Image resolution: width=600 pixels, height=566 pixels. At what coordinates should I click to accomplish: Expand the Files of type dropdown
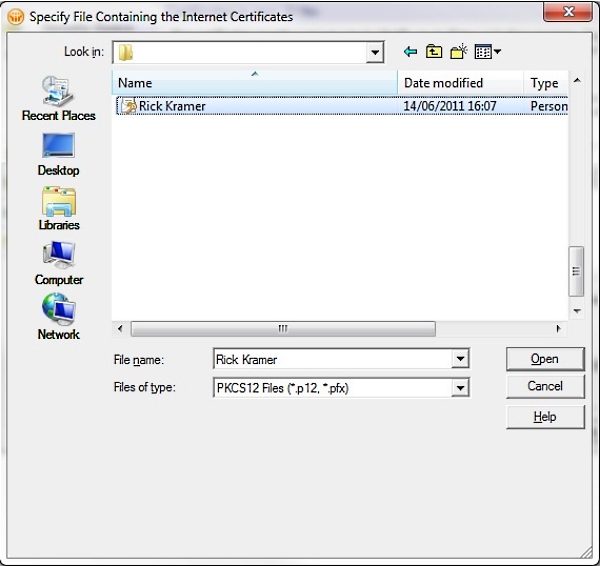pyautogui.click(x=460, y=388)
